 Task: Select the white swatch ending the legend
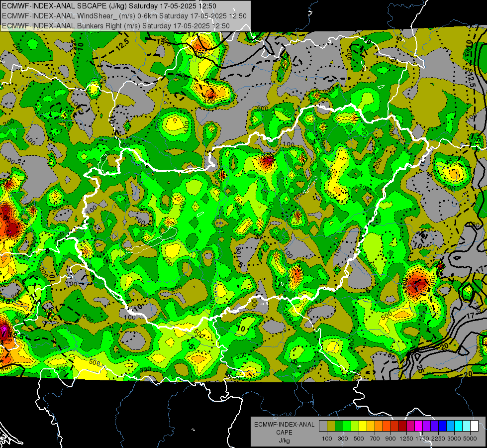point(475,426)
